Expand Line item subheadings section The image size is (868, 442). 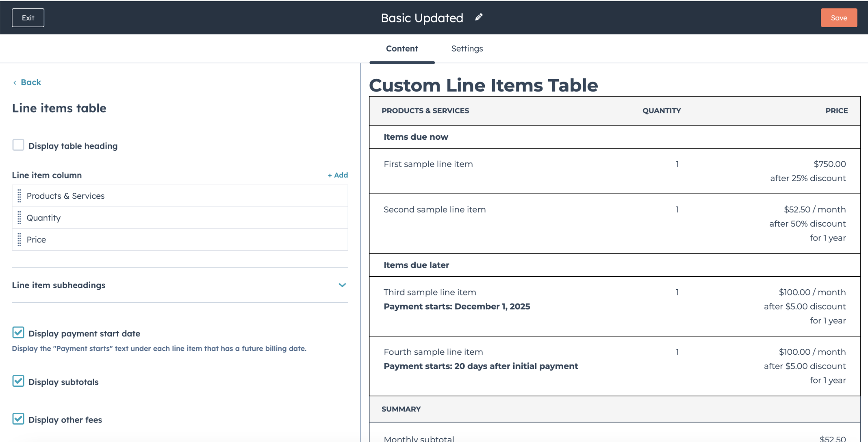[x=342, y=285]
